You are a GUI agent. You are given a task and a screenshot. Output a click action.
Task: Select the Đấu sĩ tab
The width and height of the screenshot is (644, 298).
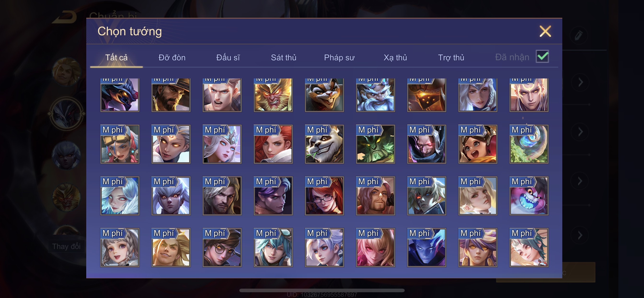pyautogui.click(x=228, y=58)
